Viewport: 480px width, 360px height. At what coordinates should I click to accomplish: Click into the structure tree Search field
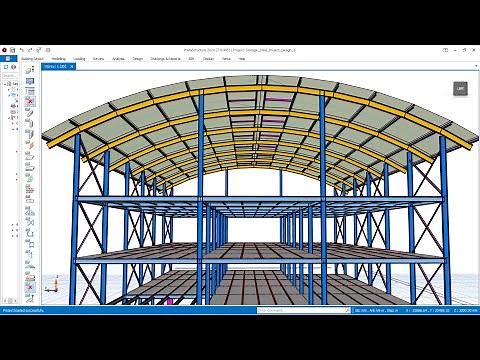[10, 76]
